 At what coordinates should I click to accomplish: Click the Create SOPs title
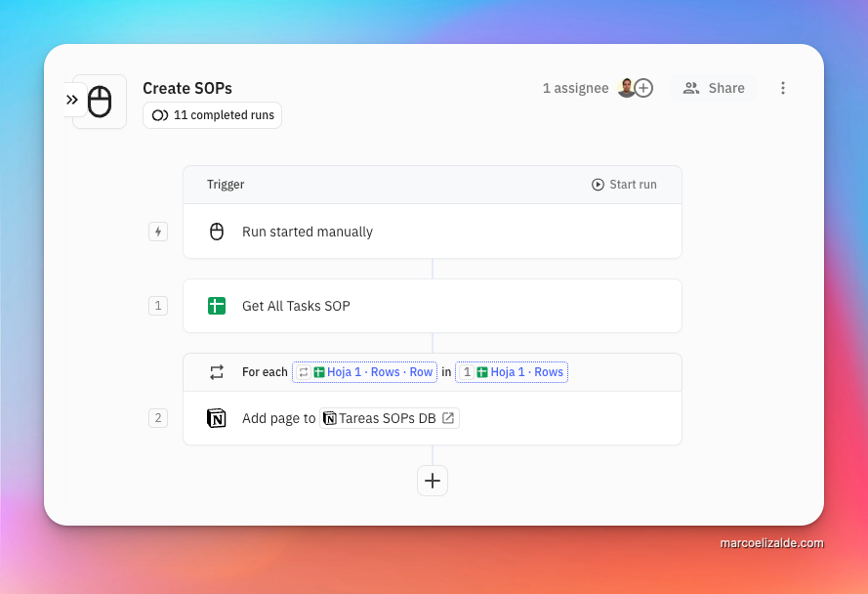pos(187,88)
